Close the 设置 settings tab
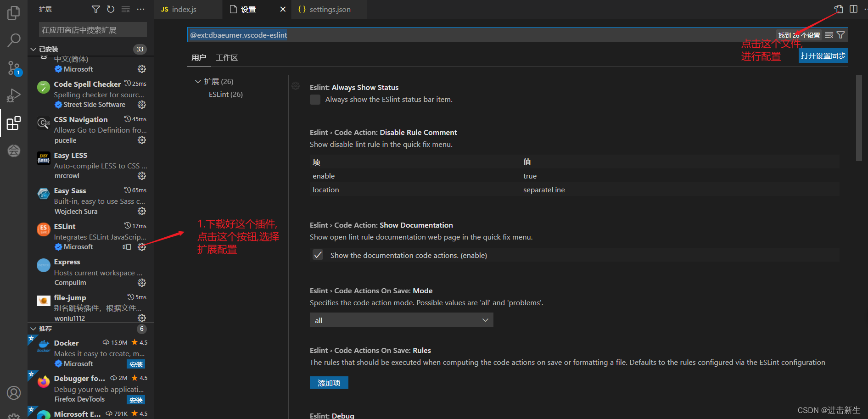The width and height of the screenshot is (868, 419). 283,9
